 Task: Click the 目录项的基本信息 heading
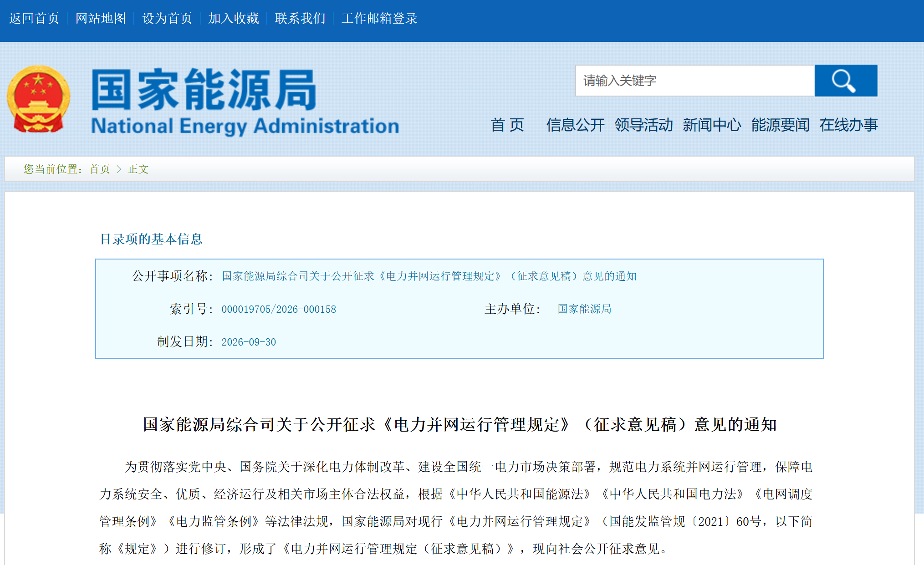[151, 239]
